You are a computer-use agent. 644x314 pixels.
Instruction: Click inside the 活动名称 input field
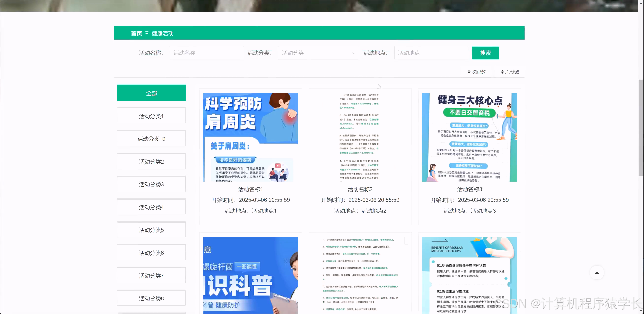tap(207, 53)
